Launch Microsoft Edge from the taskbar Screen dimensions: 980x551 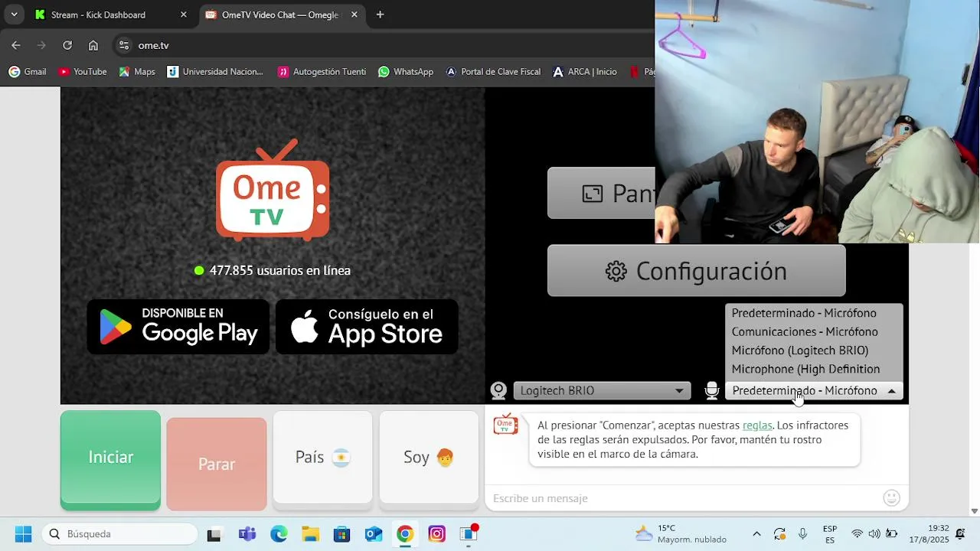[279, 534]
